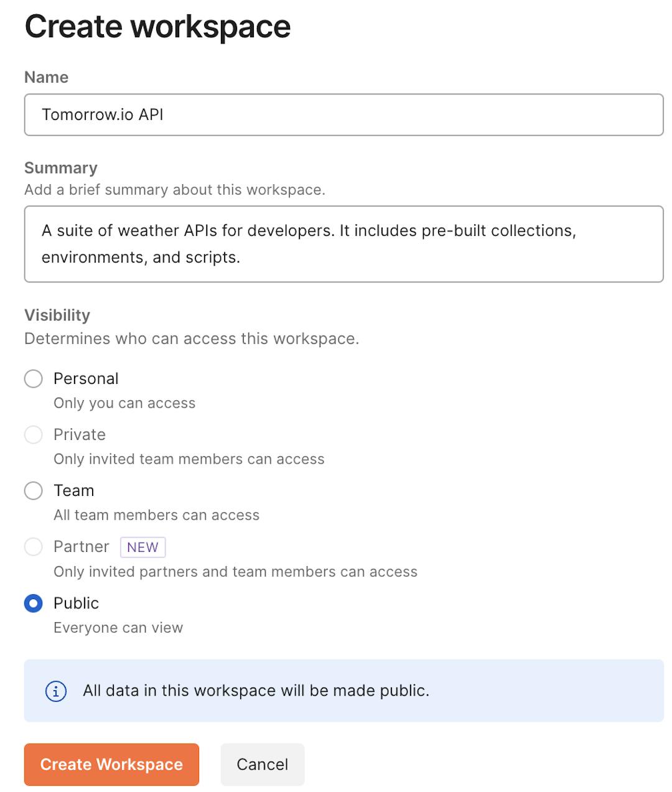
Task: Focus the Name field containing Tomorrow.io API
Action: pos(343,114)
